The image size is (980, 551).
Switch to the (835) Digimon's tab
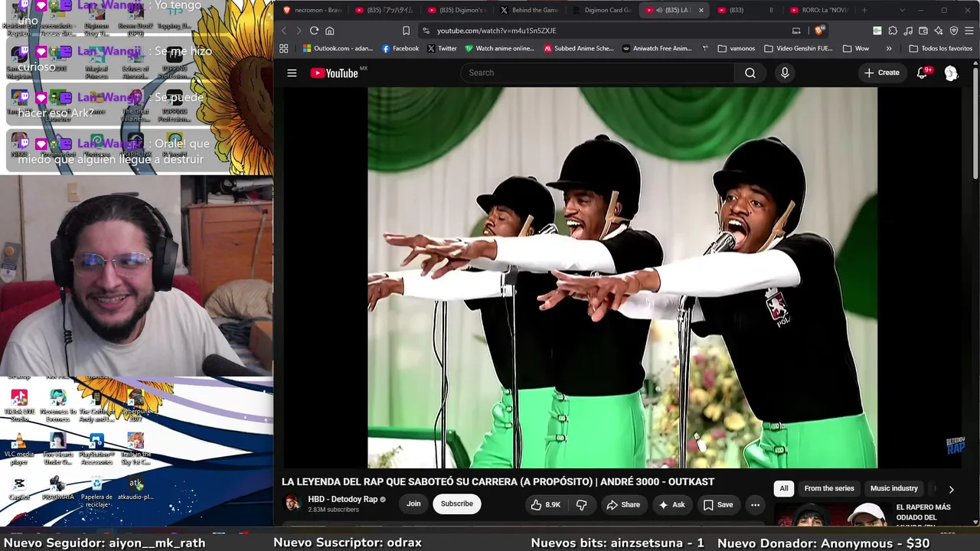457,10
